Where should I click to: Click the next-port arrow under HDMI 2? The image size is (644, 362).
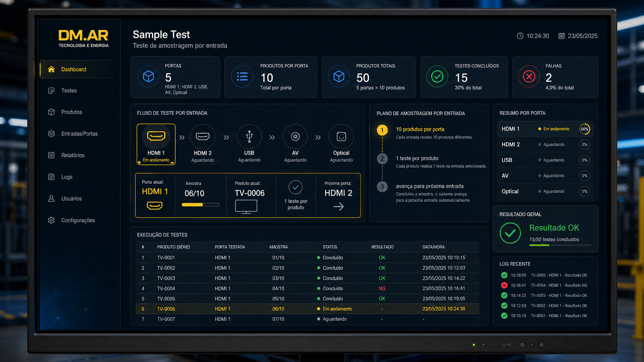(x=339, y=207)
